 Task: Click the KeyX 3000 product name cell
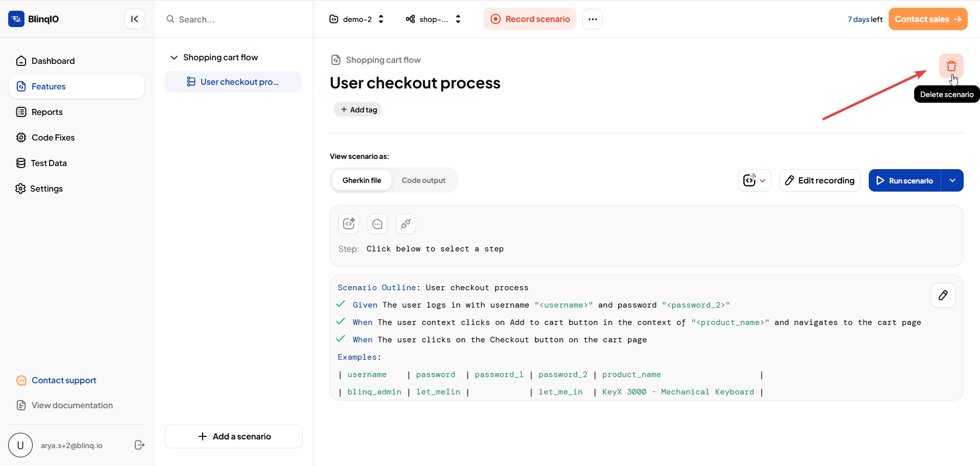[x=678, y=392]
